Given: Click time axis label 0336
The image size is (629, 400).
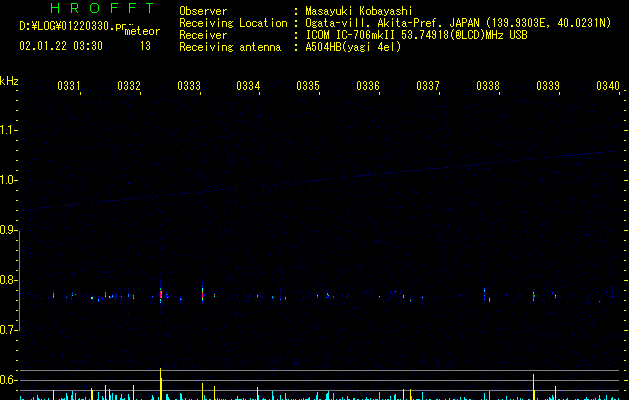Looking at the screenshot, I should (368, 86).
